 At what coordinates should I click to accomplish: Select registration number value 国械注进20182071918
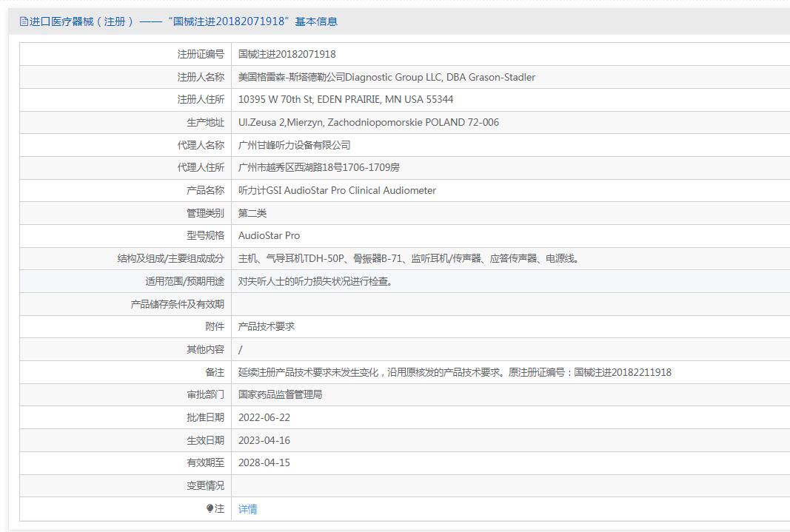coord(287,54)
